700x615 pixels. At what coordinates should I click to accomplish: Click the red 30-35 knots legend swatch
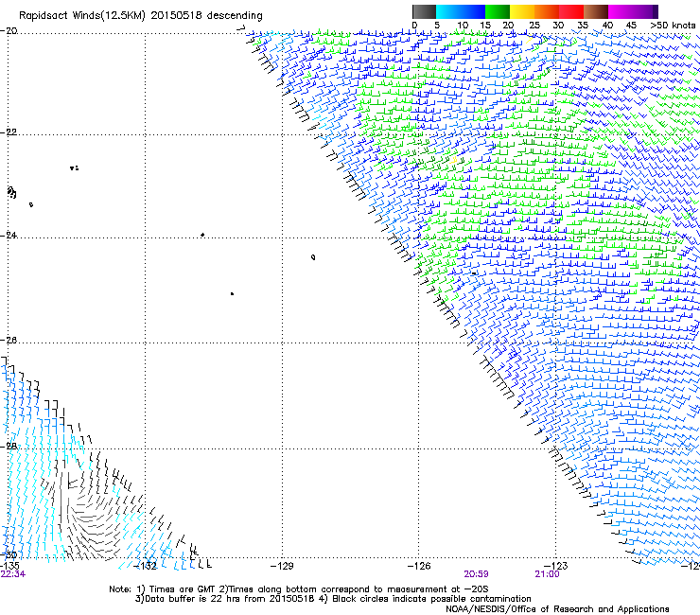click(571, 11)
